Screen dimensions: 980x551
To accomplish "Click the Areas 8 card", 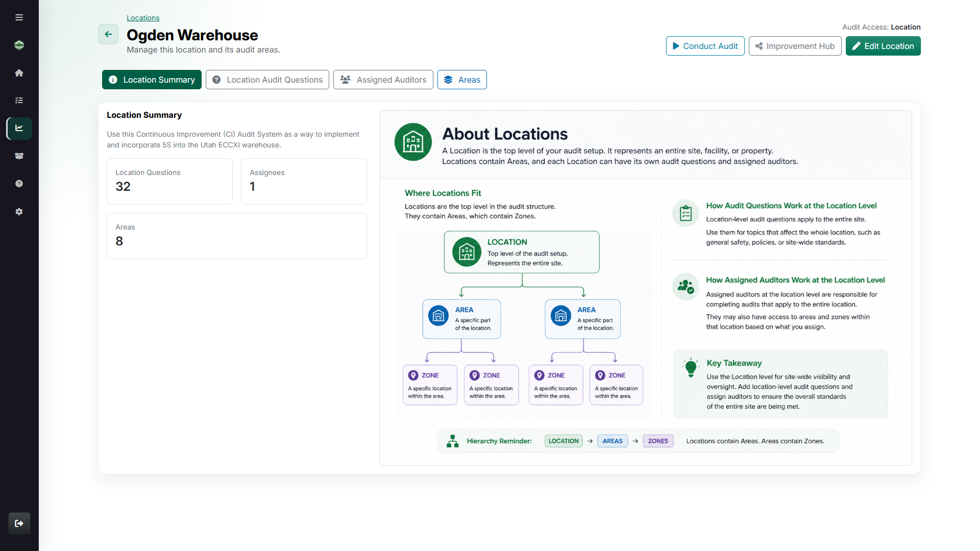I will (237, 236).
